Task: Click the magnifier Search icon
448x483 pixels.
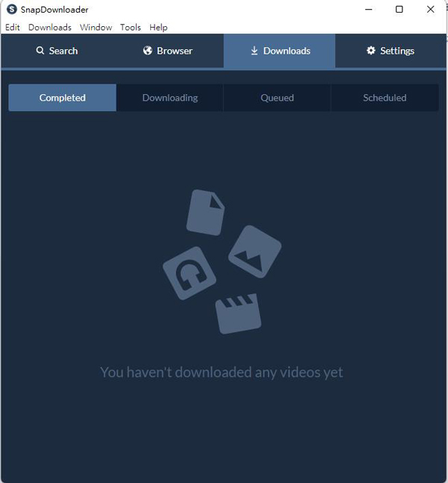Action: (x=40, y=51)
